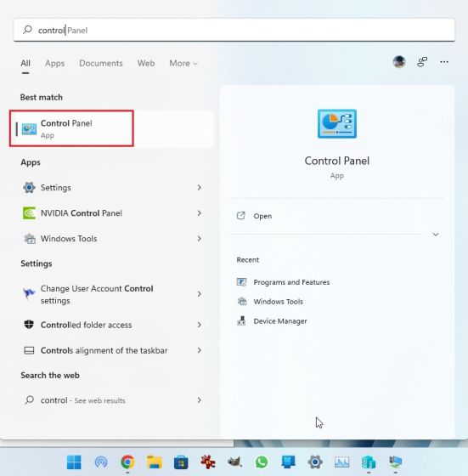This screenshot has height=476, width=468.
Task: Open the More filter dropdown
Action: click(x=183, y=63)
